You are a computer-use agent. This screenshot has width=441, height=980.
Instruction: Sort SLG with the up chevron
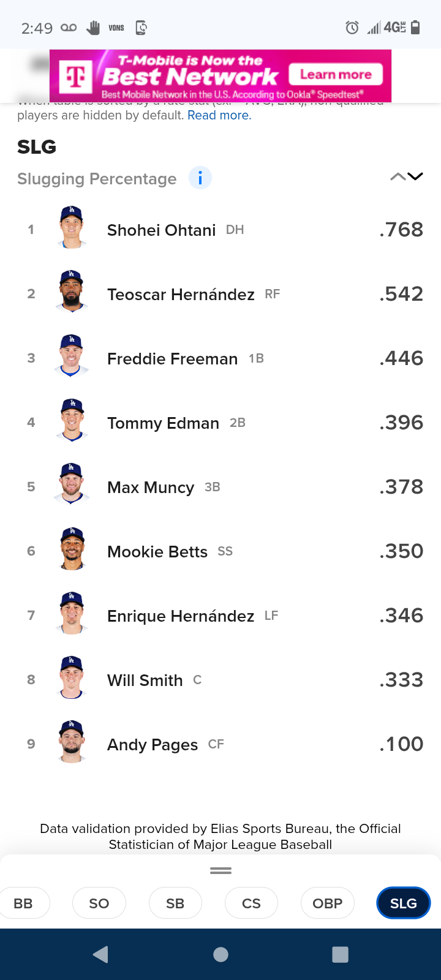click(x=398, y=177)
